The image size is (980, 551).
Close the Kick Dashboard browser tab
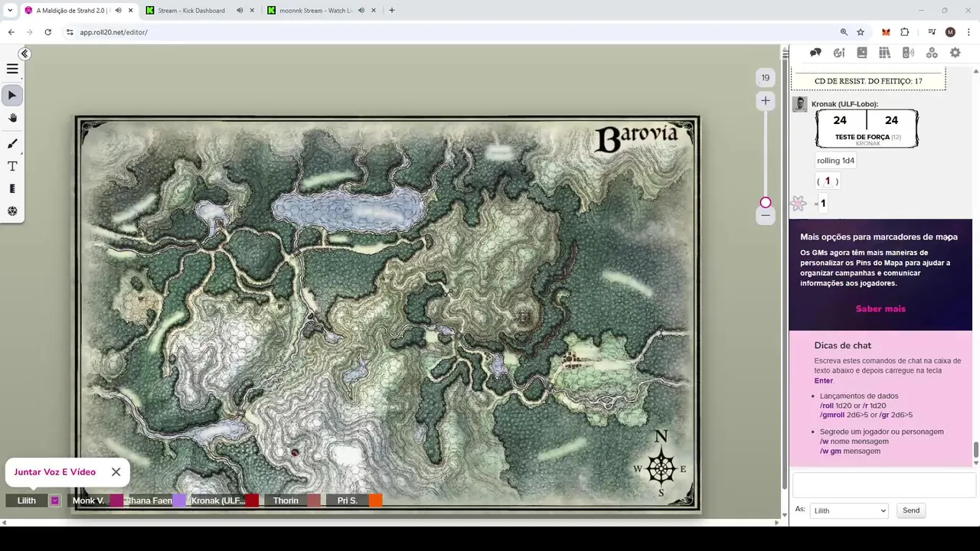(252, 11)
